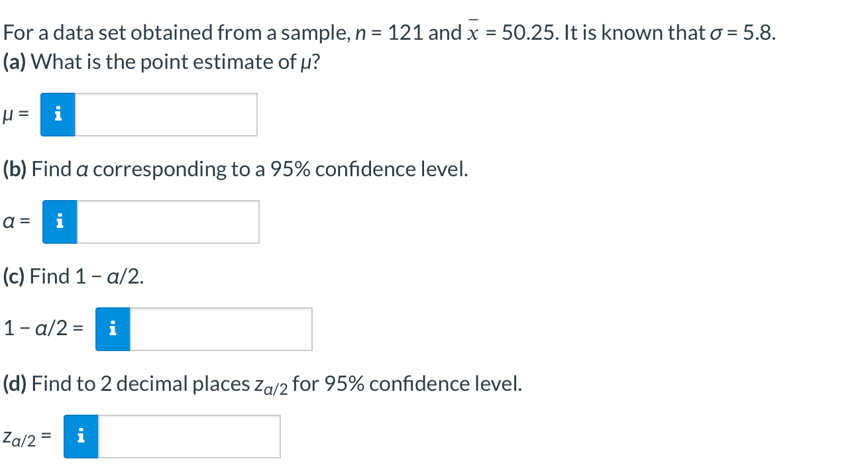
Task: Click the (b) Find a prompt line
Action: pos(235,170)
